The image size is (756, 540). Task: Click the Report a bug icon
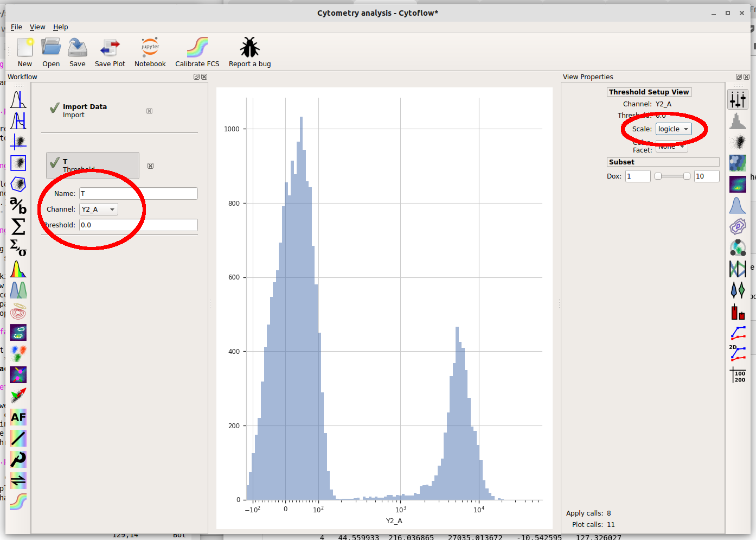(250, 48)
